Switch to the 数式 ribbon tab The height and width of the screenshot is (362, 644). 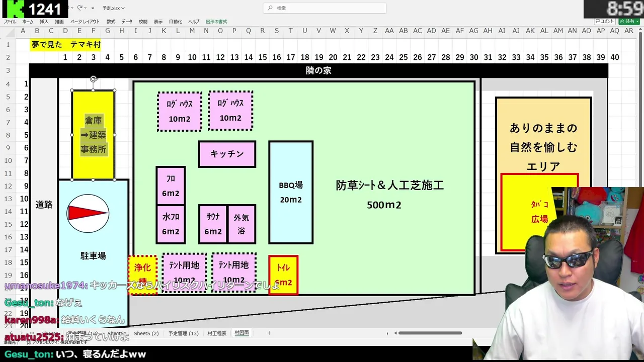coord(111,22)
